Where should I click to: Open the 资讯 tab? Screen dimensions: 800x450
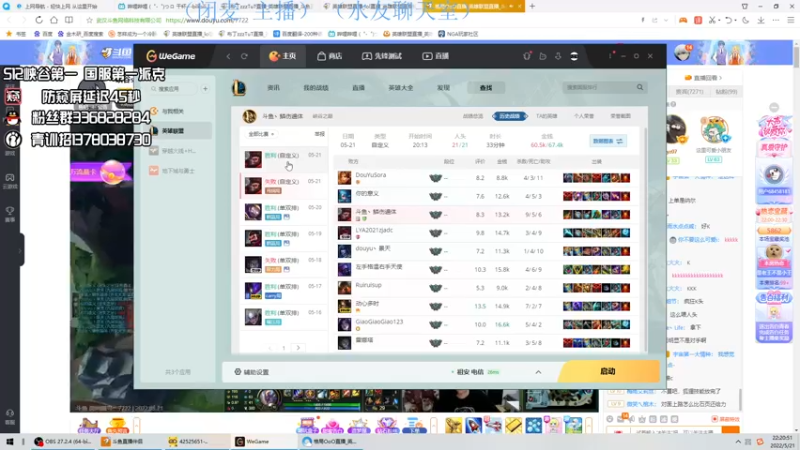coord(273,88)
